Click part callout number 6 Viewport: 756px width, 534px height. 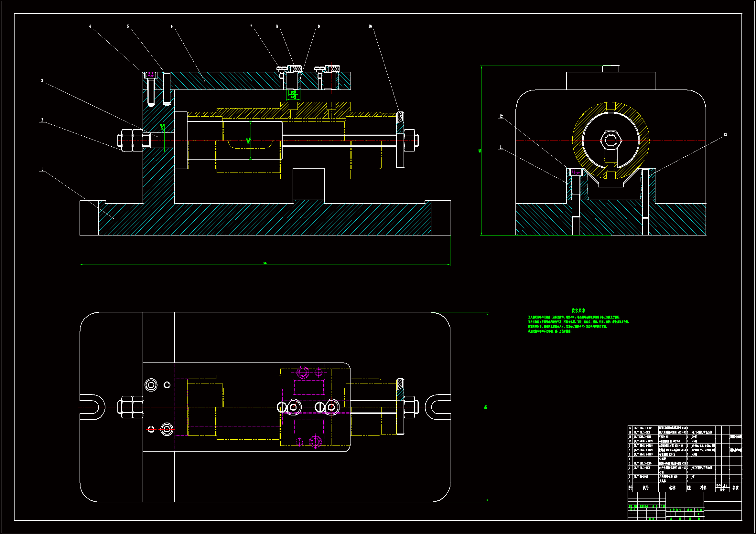point(172,26)
